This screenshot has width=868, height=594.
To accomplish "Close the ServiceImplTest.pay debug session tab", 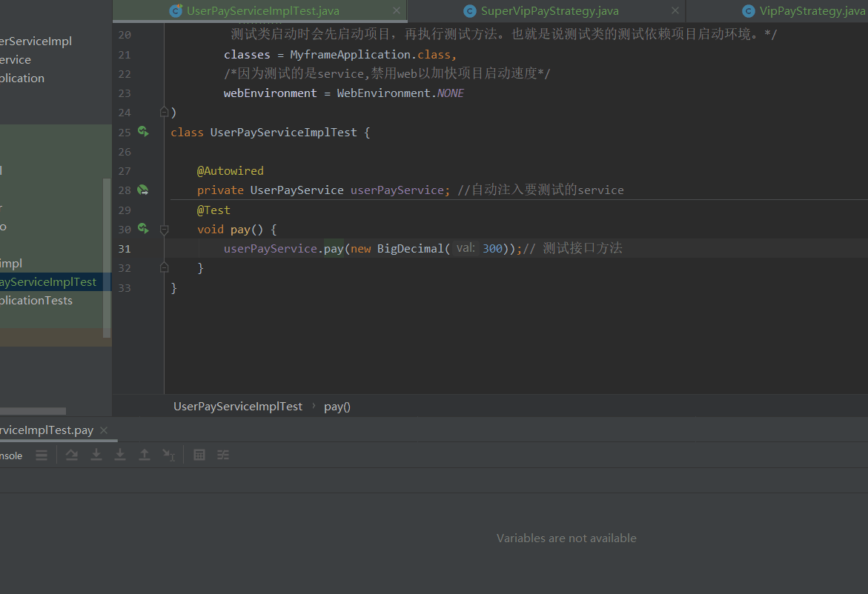I will tap(104, 430).
